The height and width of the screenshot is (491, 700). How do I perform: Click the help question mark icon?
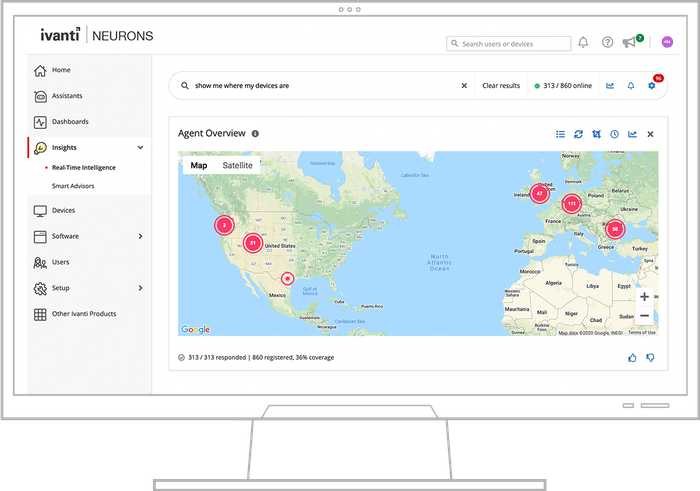pyautogui.click(x=607, y=42)
